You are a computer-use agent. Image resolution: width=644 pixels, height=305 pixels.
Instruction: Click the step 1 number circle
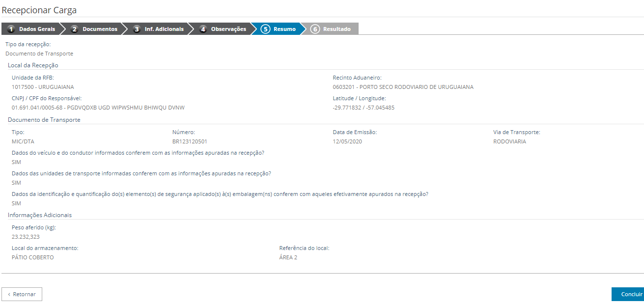pos(11,29)
